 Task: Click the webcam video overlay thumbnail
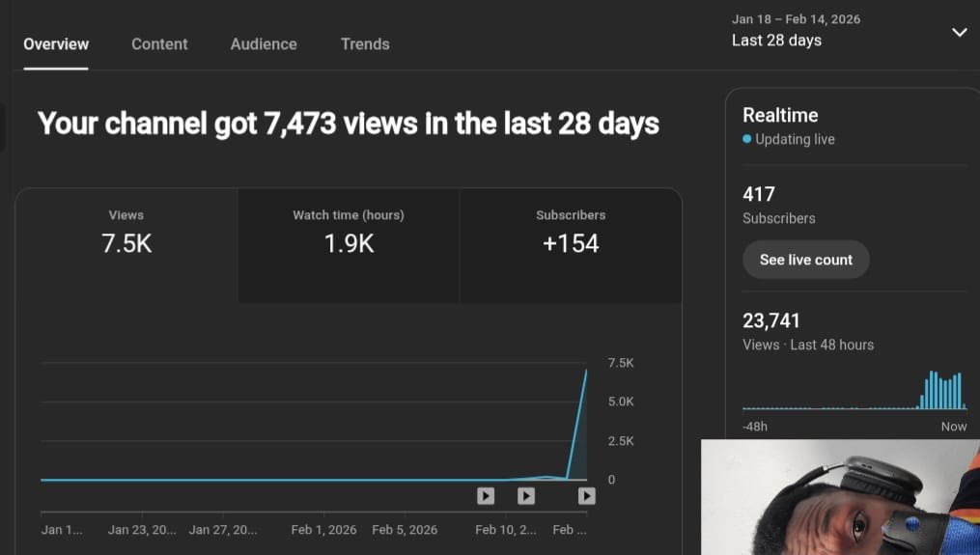(840, 497)
